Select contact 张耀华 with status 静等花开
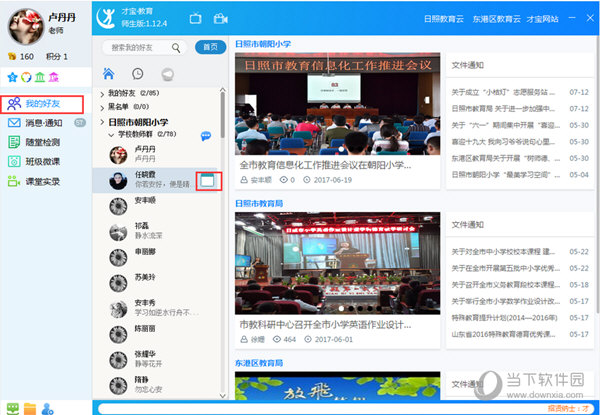 [157, 359]
